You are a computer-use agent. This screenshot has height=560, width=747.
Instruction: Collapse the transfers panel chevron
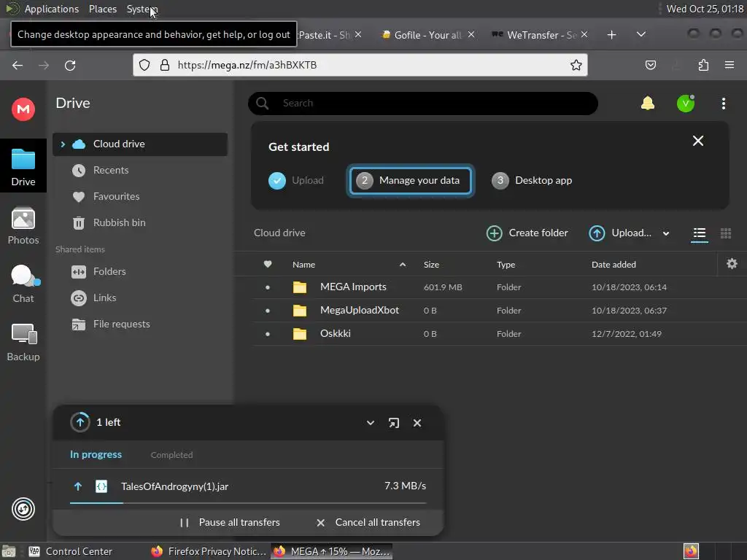coord(370,423)
